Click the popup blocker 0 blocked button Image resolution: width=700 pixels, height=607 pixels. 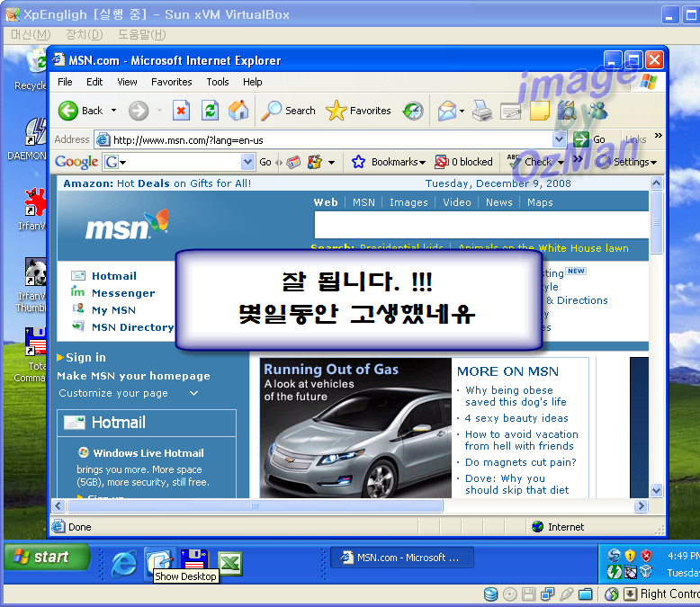(x=464, y=162)
